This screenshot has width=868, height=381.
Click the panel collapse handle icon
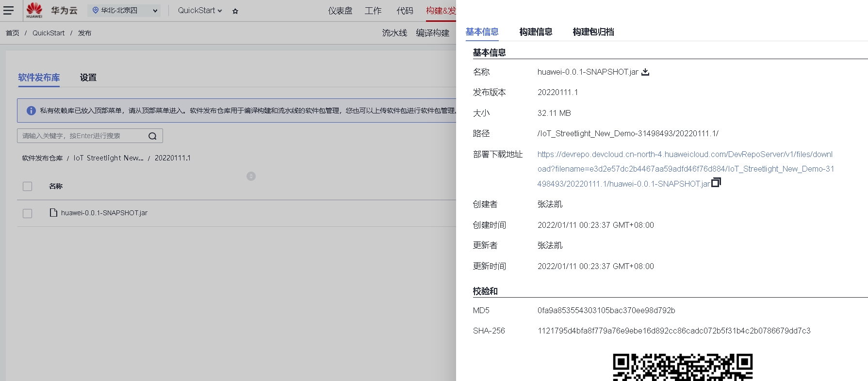point(251,176)
